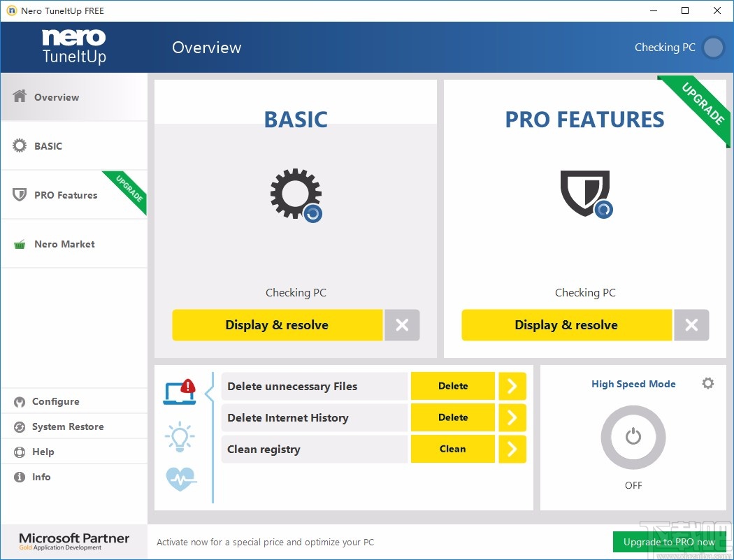This screenshot has height=560, width=734.
Task: Close the Nero TuneItUp window
Action: tap(717, 10)
